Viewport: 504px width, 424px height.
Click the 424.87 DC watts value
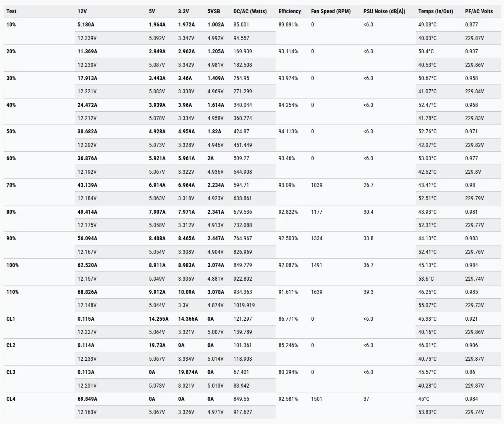[241, 131]
